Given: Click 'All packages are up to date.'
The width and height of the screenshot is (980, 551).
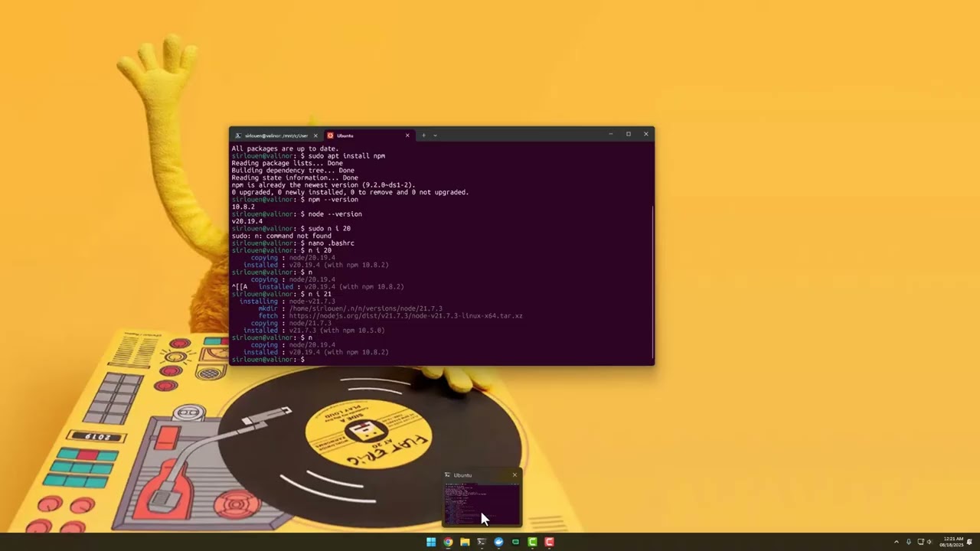Looking at the screenshot, I should tap(285, 148).
